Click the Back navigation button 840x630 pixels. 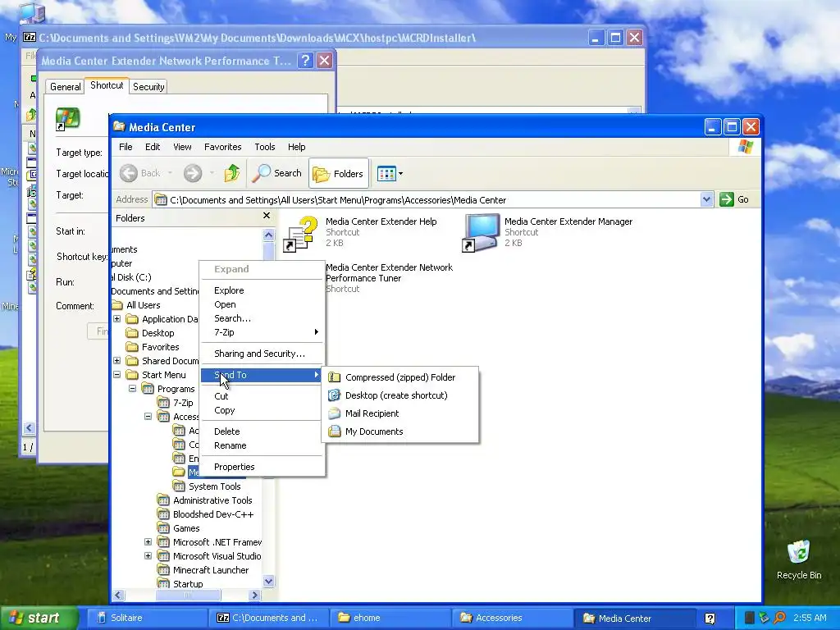click(x=139, y=173)
